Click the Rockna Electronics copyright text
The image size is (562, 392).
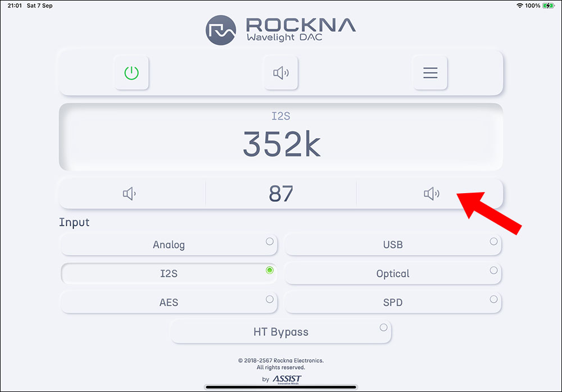coord(281,361)
